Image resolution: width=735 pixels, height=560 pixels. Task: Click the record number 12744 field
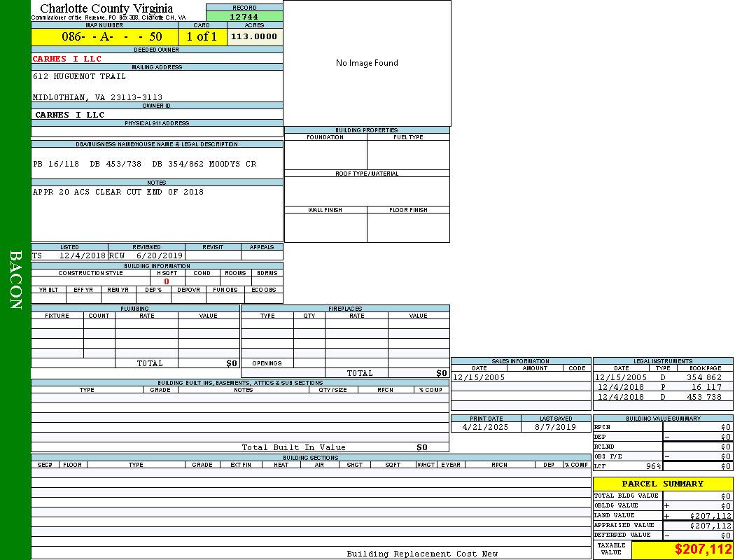tap(244, 17)
